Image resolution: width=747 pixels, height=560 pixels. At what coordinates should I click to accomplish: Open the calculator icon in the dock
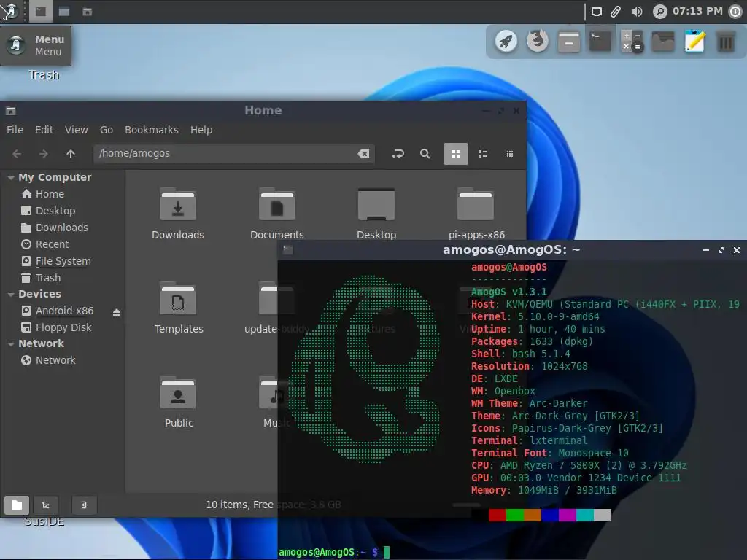632,42
